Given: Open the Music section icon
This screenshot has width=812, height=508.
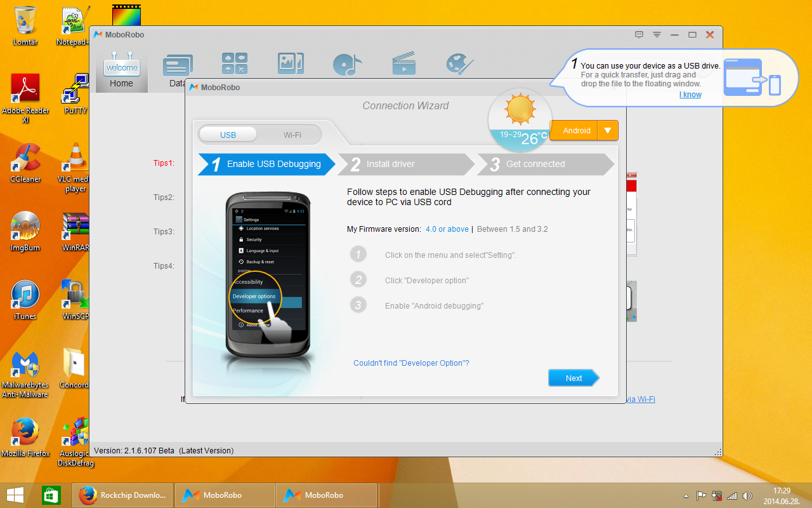Looking at the screenshot, I should 347,64.
